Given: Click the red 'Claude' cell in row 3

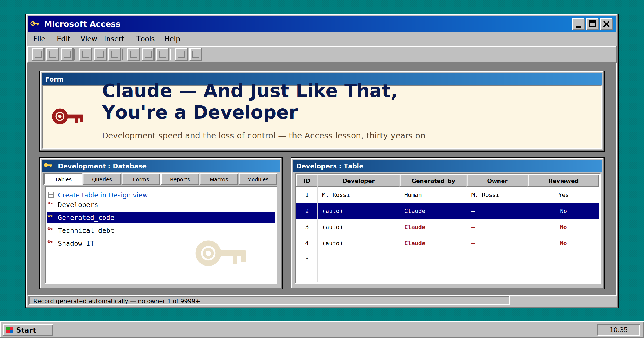Looking at the screenshot, I should pyautogui.click(x=433, y=227).
